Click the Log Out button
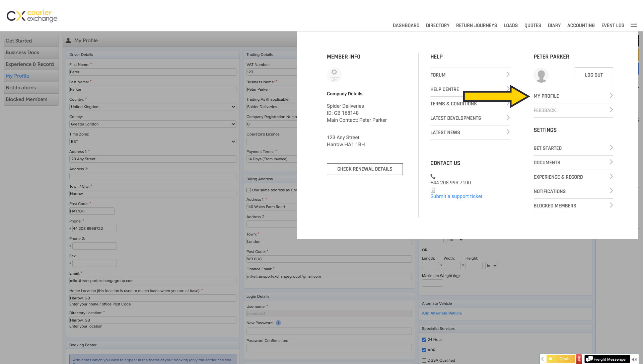 click(593, 75)
